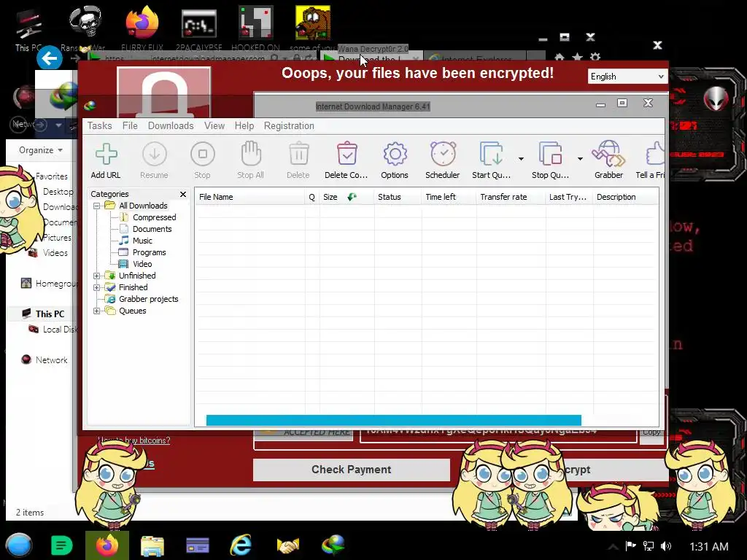
Task: Collapse the All Downloads tree node
Action: [97, 206]
